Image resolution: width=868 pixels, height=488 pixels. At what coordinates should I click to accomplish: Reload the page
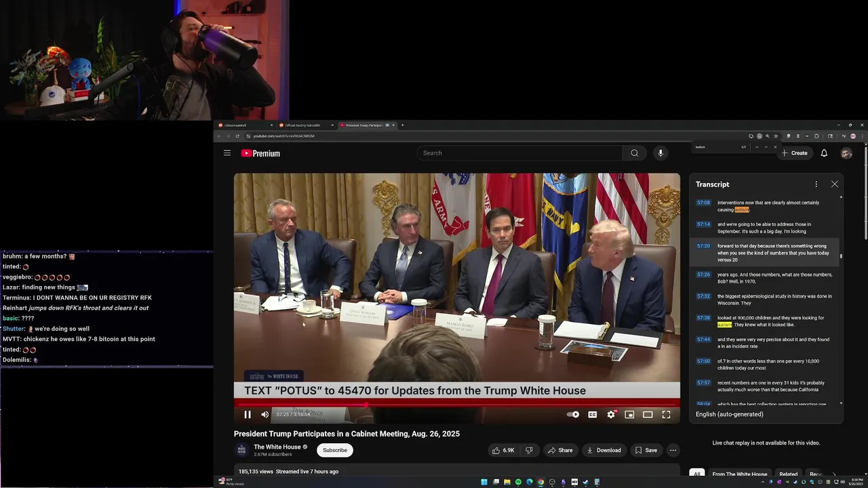[x=237, y=136]
